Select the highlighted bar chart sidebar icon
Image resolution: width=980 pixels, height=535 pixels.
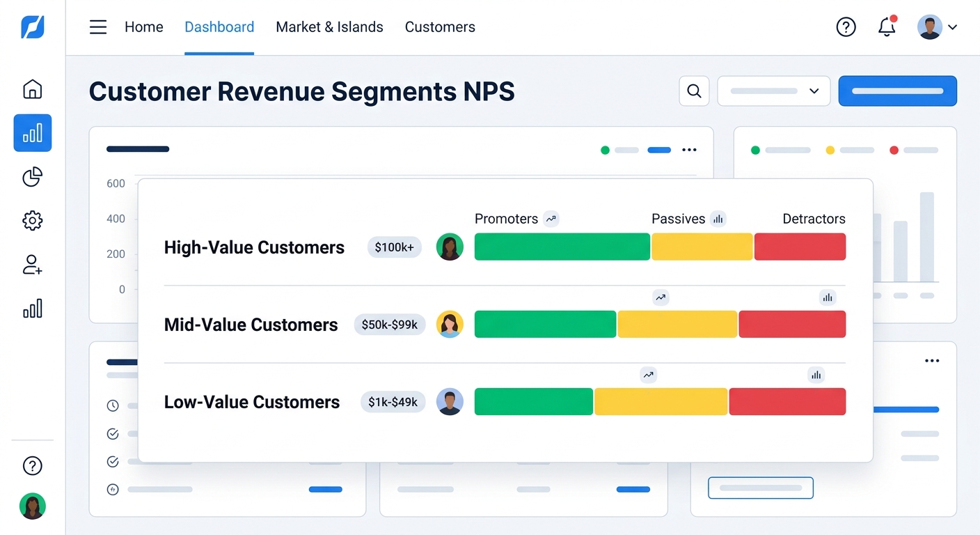(33, 133)
